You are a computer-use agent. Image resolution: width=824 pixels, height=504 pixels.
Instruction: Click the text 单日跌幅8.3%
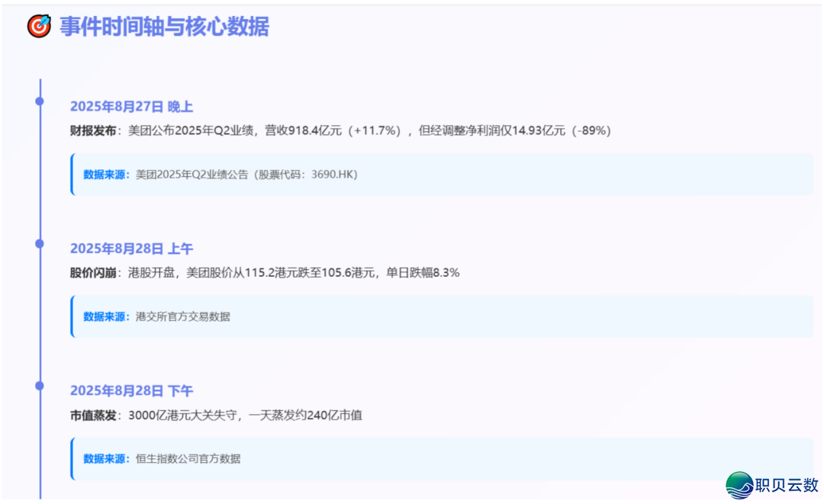coord(423,273)
